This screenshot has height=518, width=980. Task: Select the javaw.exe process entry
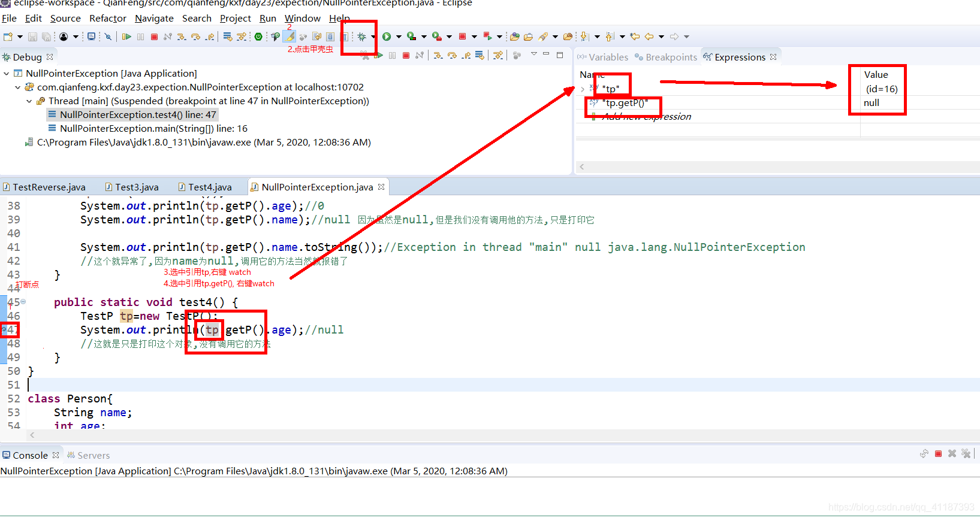point(198,142)
